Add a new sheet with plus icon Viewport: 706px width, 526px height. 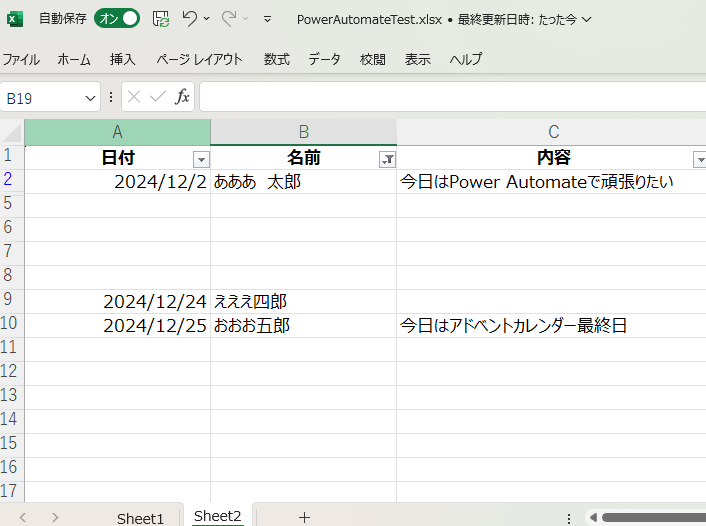(304, 517)
